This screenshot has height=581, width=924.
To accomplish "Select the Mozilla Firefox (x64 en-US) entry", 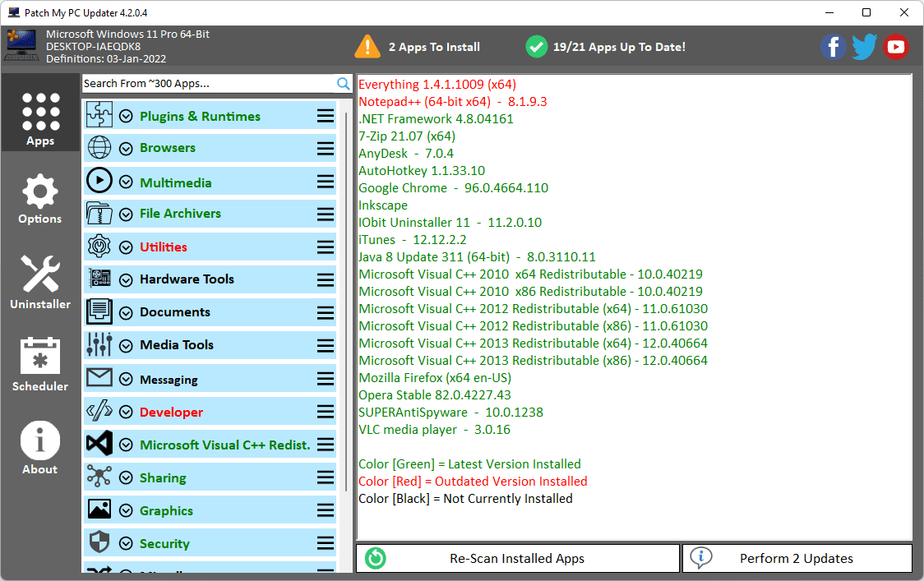I will pos(435,378).
